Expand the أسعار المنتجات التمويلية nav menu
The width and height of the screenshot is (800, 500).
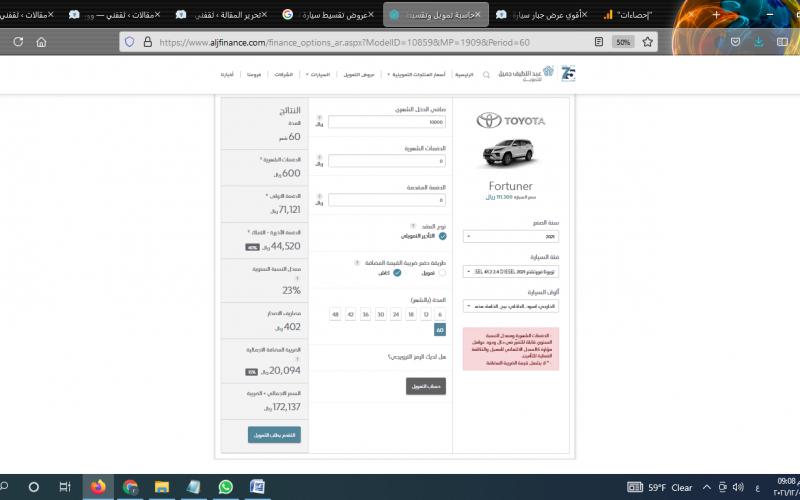416,74
